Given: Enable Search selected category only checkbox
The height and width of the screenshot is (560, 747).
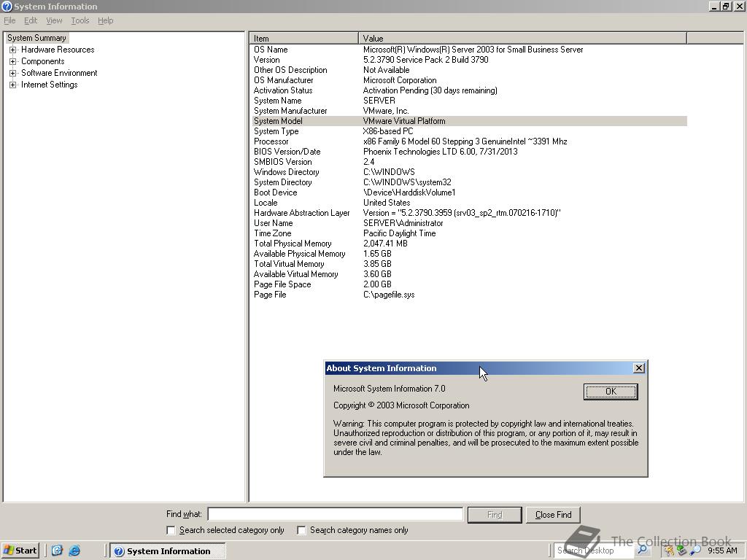Looking at the screenshot, I should coord(171,530).
